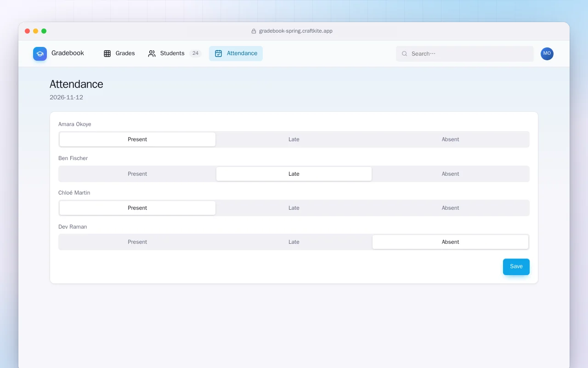Switch to the Attendance tab
This screenshot has height=368, width=588.
(x=236, y=53)
